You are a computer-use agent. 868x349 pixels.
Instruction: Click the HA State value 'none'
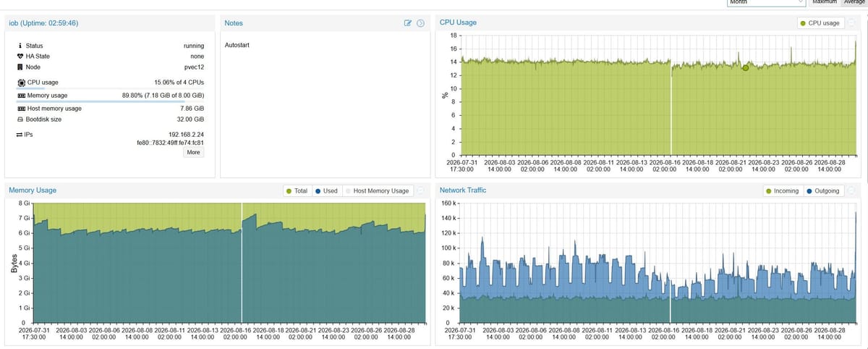pyautogui.click(x=197, y=56)
